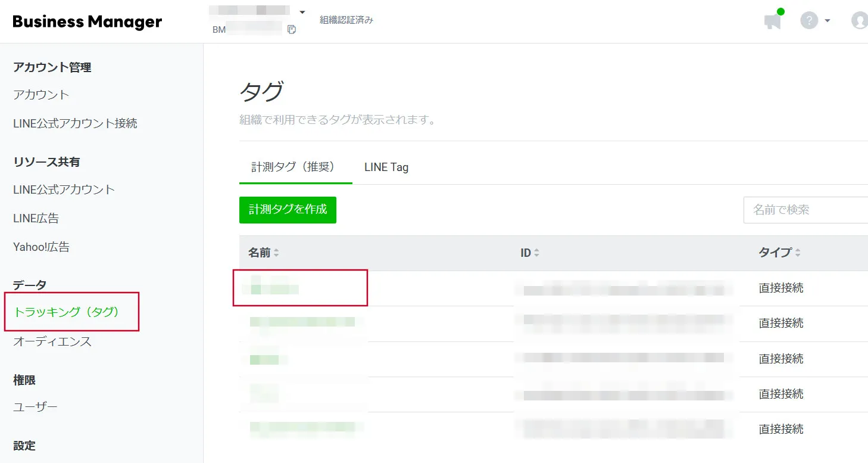The image size is (868, 463).
Task: Expand the help menu dropdown arrow
Action: pos(828,21)
